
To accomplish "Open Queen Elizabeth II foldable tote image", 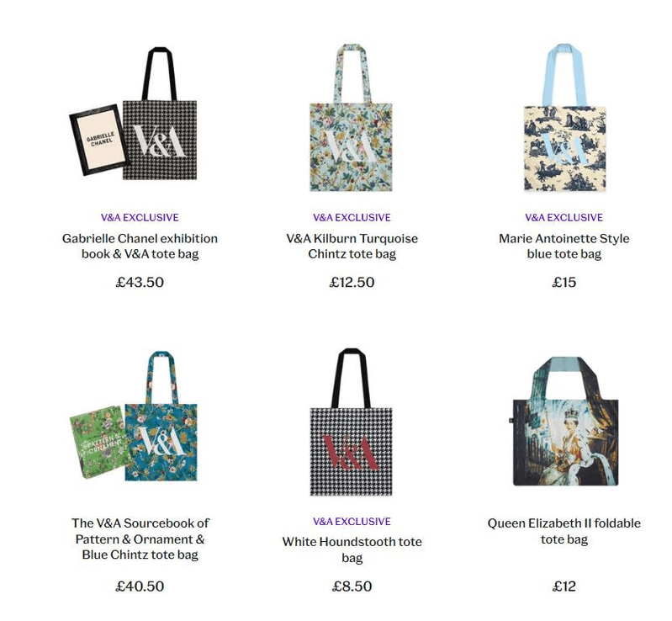I will (564, 421).
